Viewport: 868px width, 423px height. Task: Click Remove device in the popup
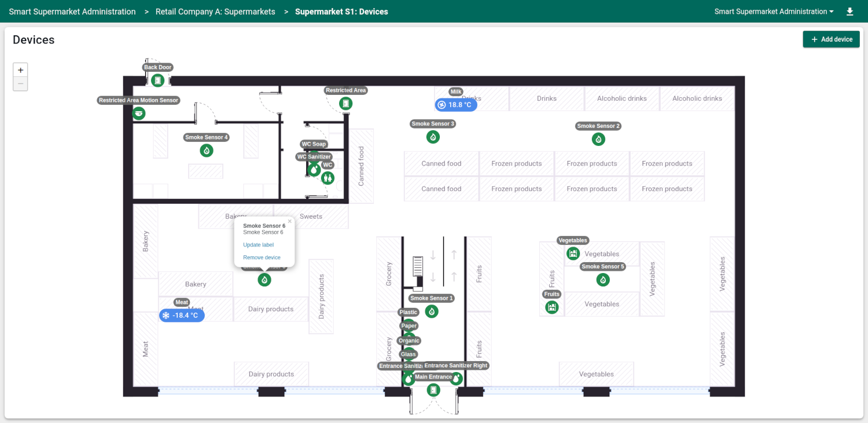click(x=262, y=258)
